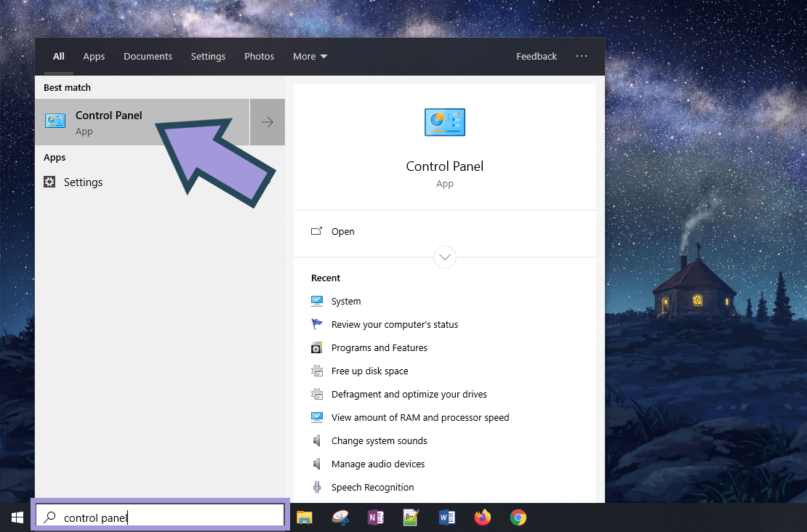This screenshot has height=532, width=807.
Task: Click the speaker icon beside Manage audio devices
Action: (317, 464)
